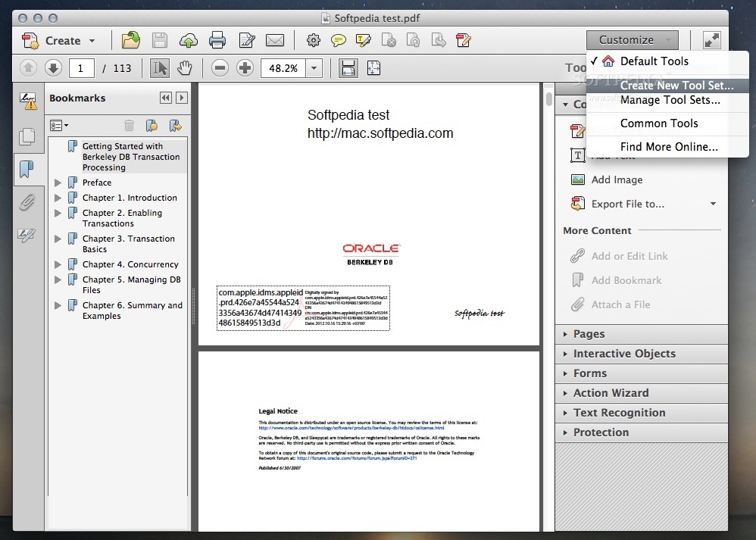
Task: Click the extract page icon
Action: click(439, 40)
